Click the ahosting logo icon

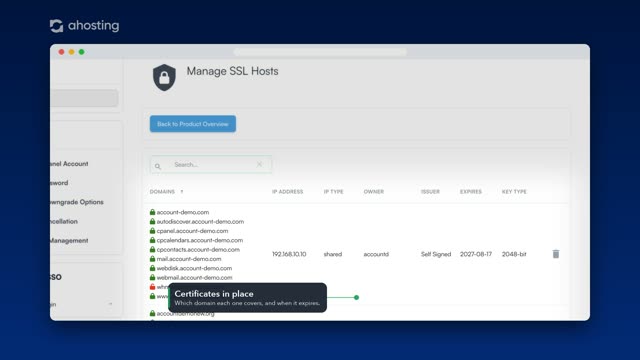pyautogui.click(x=56, y=26)
